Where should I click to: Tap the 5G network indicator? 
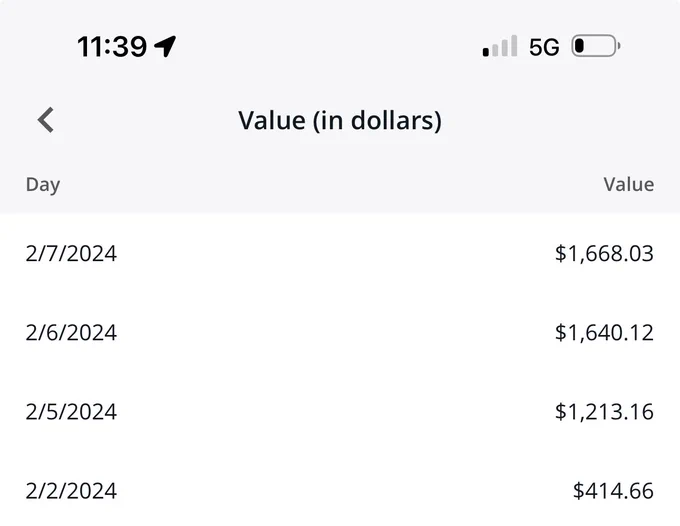tap(544, 47)
